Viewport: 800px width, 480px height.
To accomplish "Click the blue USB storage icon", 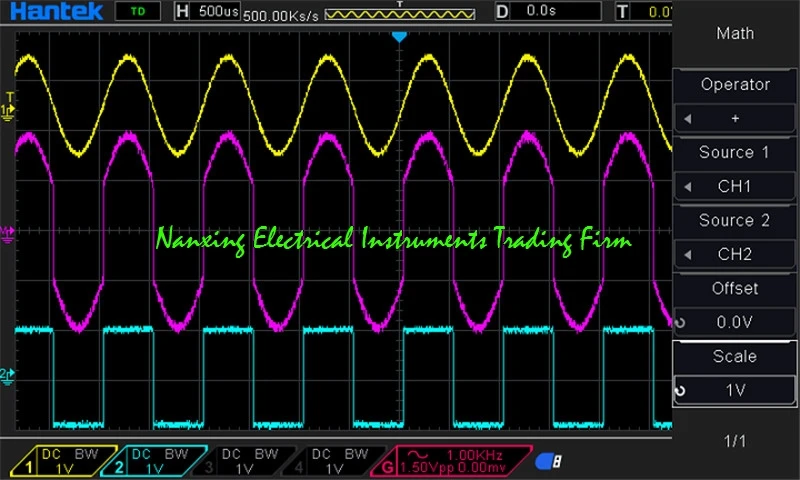I will tap(548, 462).
